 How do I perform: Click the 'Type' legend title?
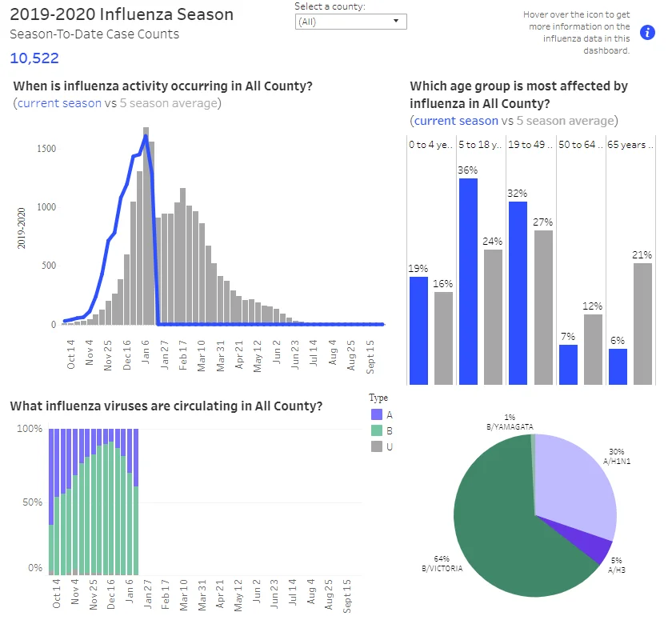coord(378,398)
